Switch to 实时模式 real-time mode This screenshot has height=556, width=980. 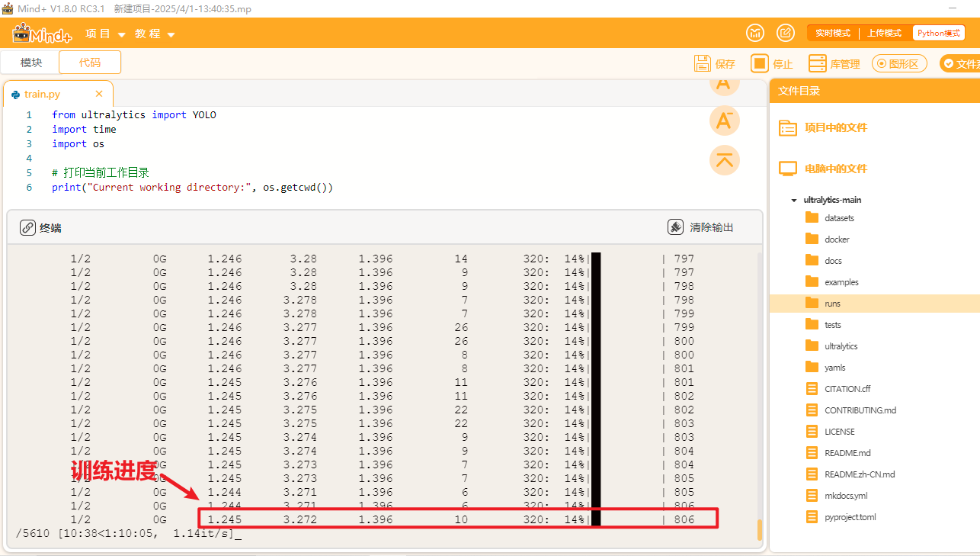(x=833, y=33)
